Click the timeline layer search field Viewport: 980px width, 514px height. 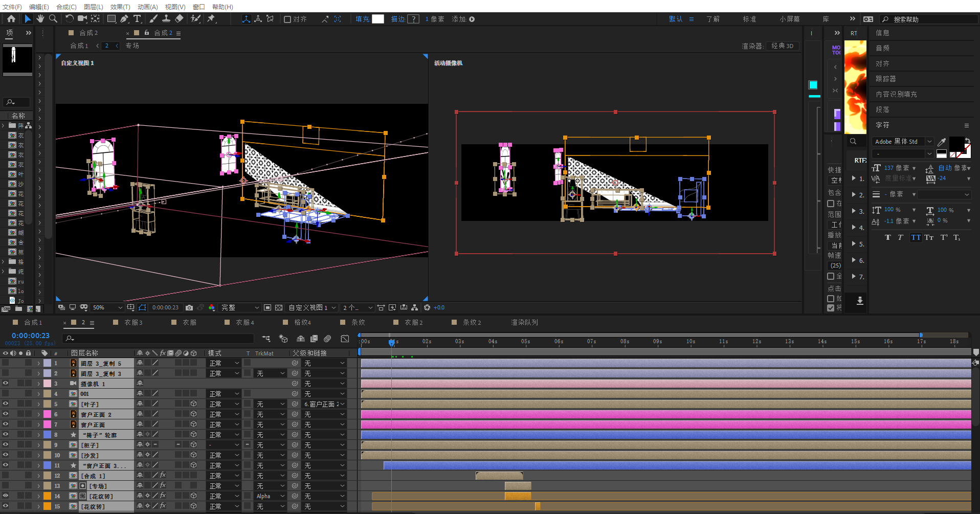click(x=159, y=339)
